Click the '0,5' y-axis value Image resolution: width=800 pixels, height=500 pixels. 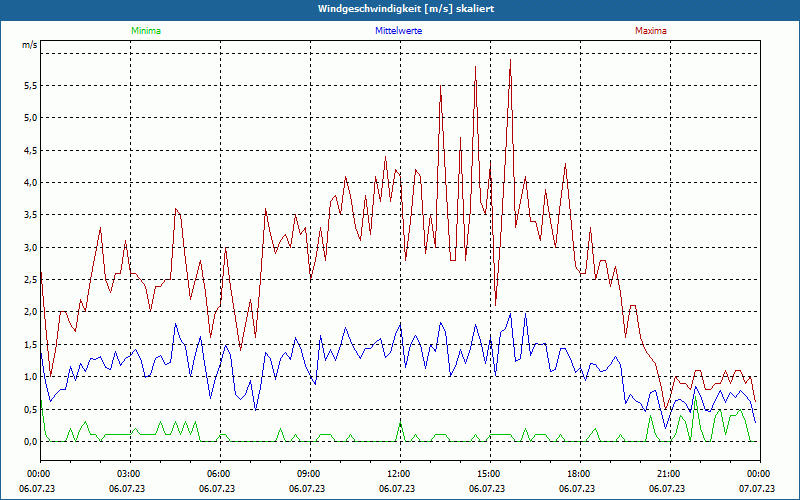coord(31,409)
